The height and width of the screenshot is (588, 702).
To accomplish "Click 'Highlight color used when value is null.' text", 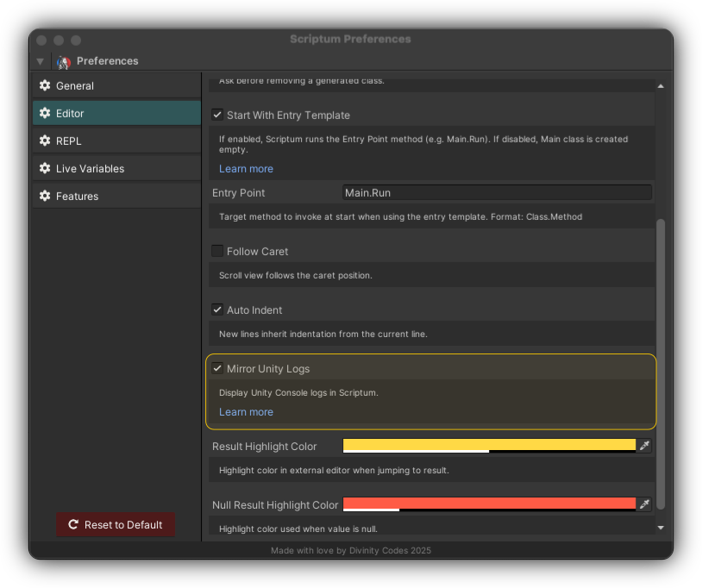I will pyautogui.click(x=298, y=529).
